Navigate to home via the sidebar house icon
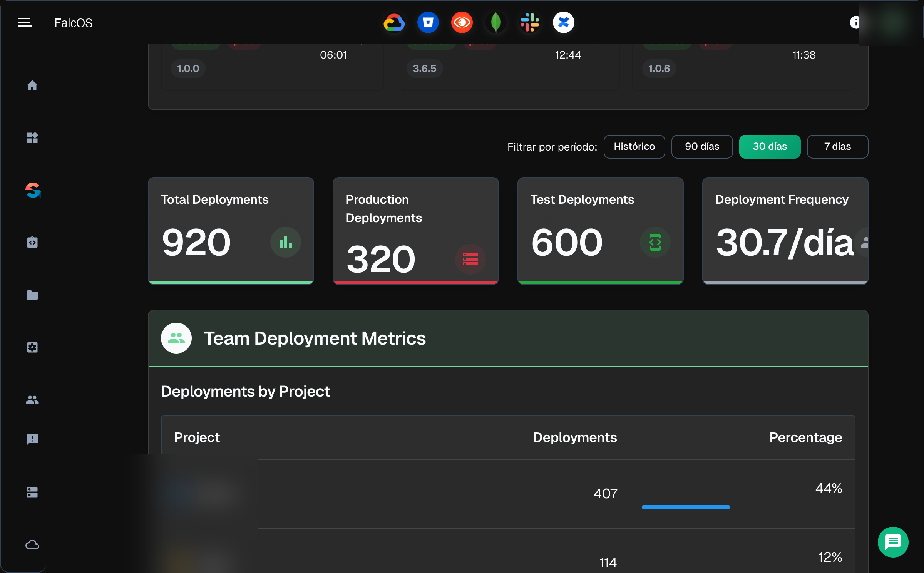The image size is (924, 573). point(33,86)
